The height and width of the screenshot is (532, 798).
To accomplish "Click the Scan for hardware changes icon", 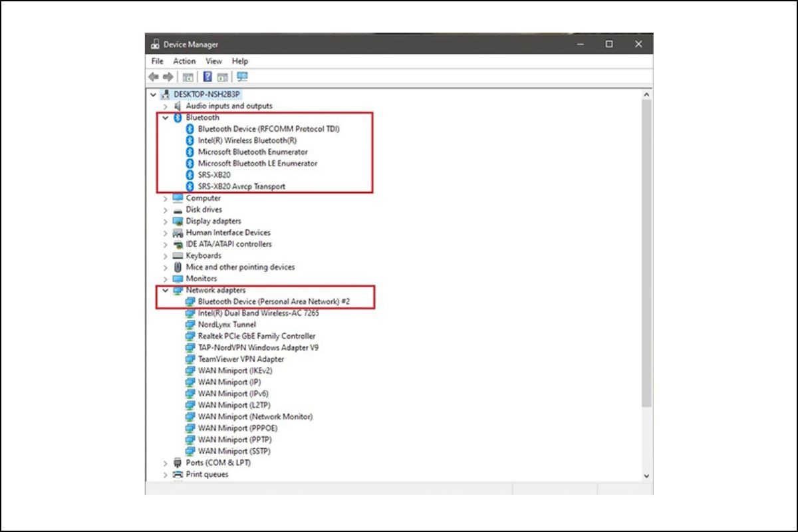I will 242,77.
